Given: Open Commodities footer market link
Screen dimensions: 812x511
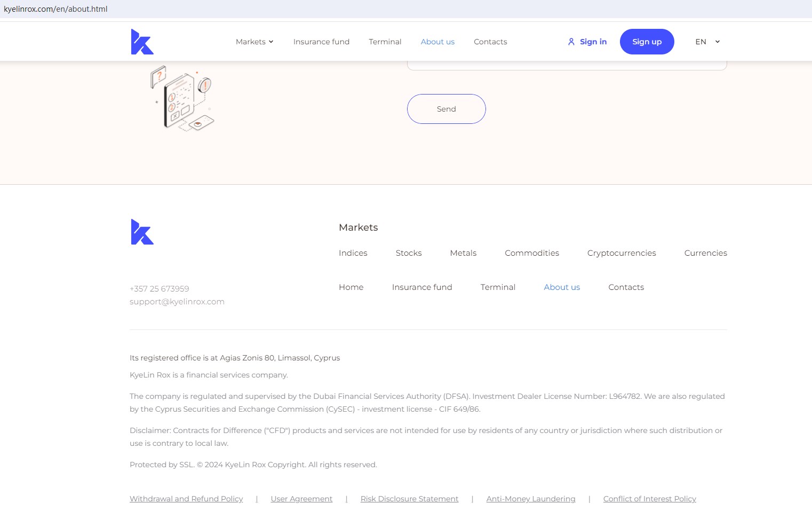Looking at the screenshot, I should pos(532,253).
